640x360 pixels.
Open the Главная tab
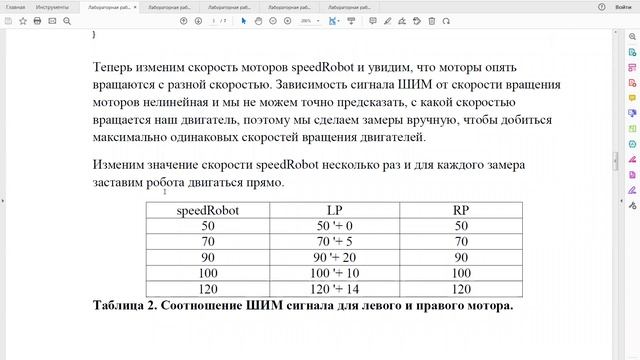[16, 7]
